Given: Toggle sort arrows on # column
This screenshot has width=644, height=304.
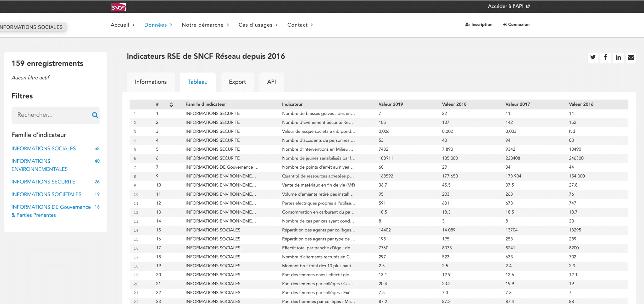Looking at the screenshot, I should pyautogui.click(x=171, y=105).
